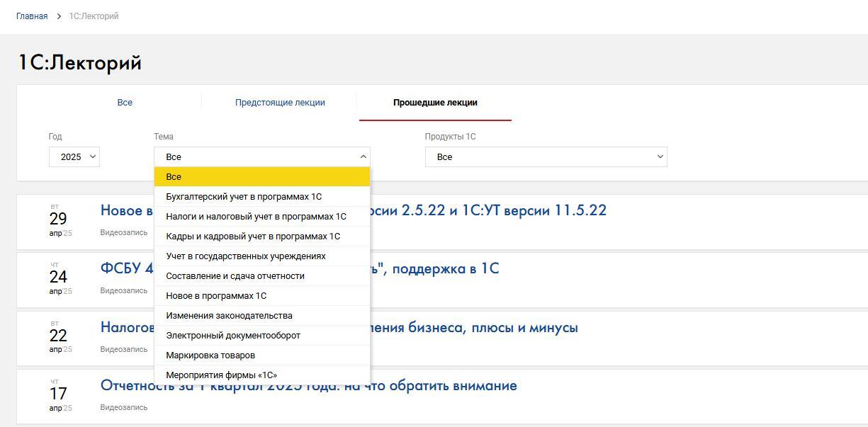Click Видеозапись label under the 29 апр lecture
This screenshot has width=868, height=427.
point(124,232)
